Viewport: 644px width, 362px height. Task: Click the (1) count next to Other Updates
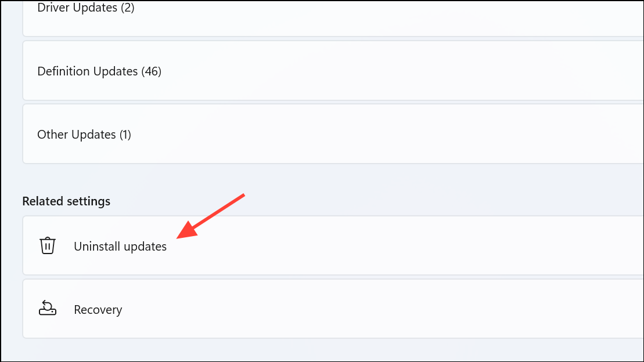(125, 135)
